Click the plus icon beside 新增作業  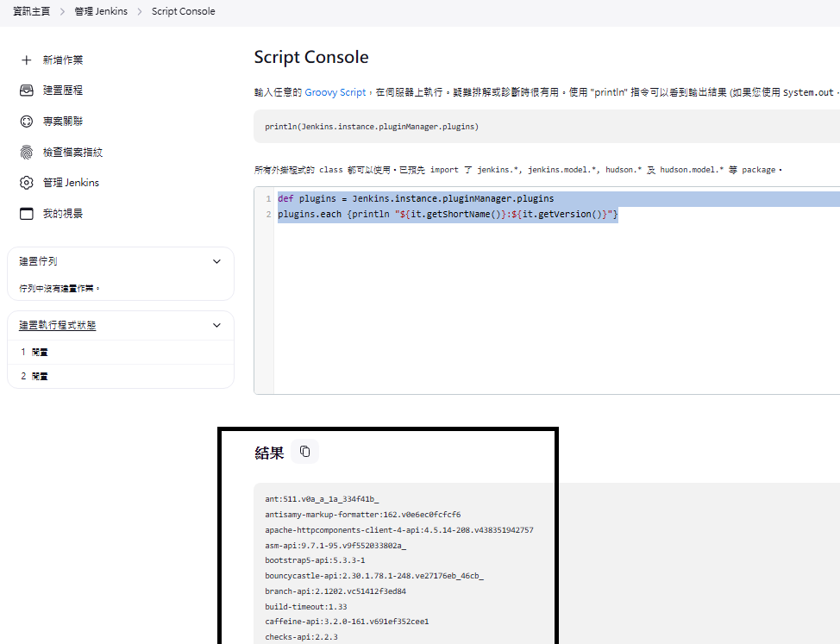[x=26, y=60]
